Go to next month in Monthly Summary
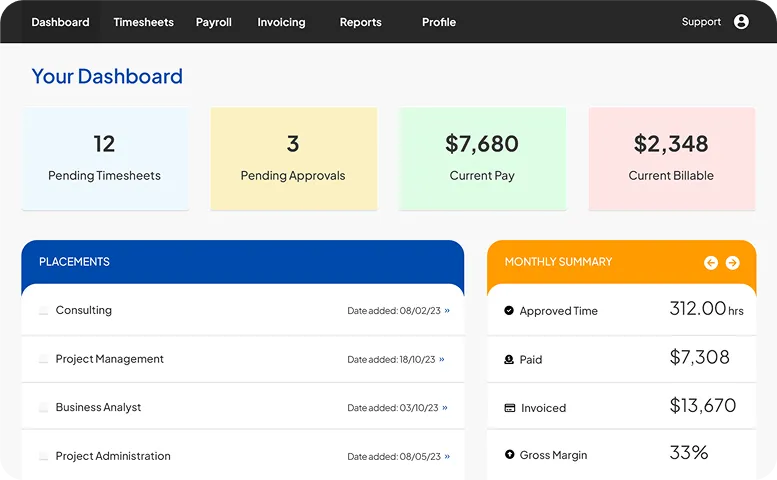This screenshot has width=777, height=480. [x=732, y=263]
